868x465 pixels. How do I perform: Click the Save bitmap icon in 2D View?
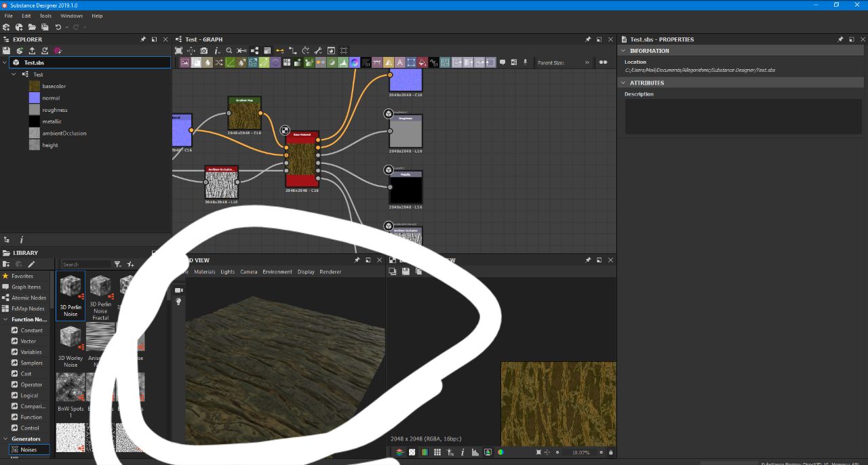point(406,271)
